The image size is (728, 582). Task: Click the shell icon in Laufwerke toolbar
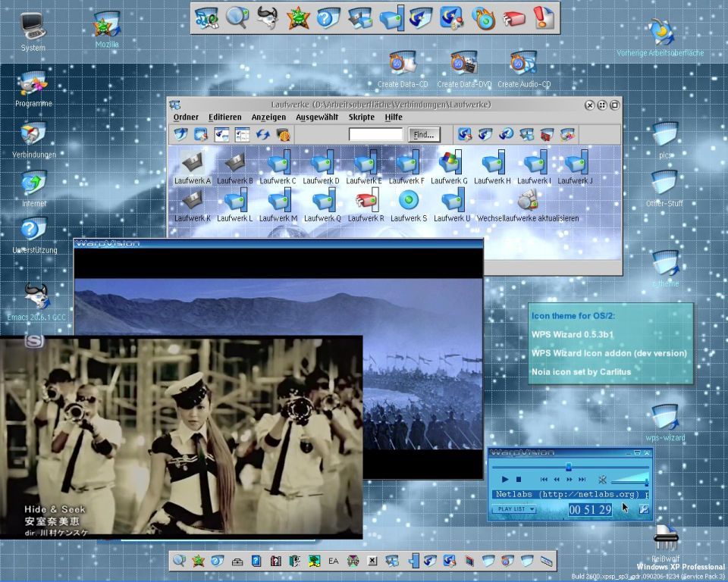284,135
